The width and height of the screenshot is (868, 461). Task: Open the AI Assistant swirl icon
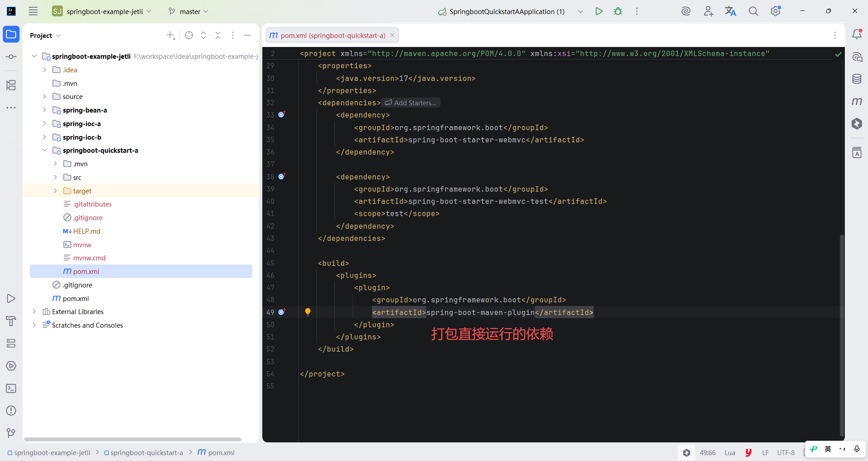point(686,11)
